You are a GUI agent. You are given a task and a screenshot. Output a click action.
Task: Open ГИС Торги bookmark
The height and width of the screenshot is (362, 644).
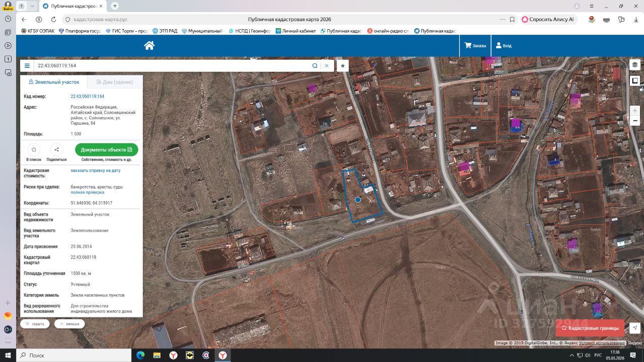(x=127, y=31)
